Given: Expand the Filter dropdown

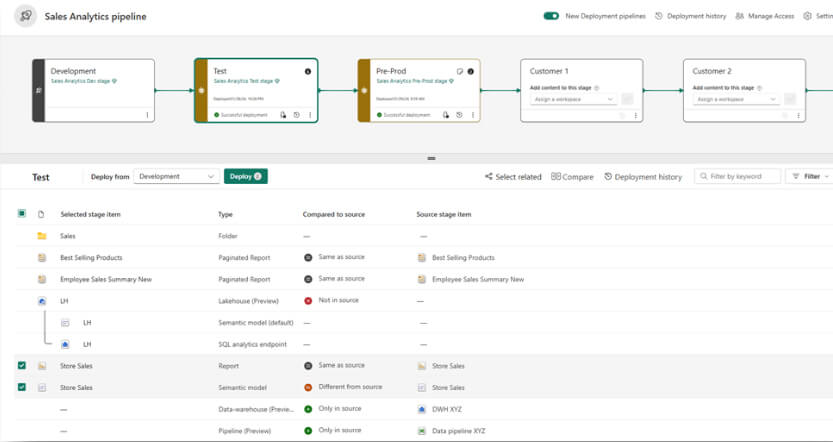Looking at the screenshot, I should pyautogui.click(x=809, y=176).
